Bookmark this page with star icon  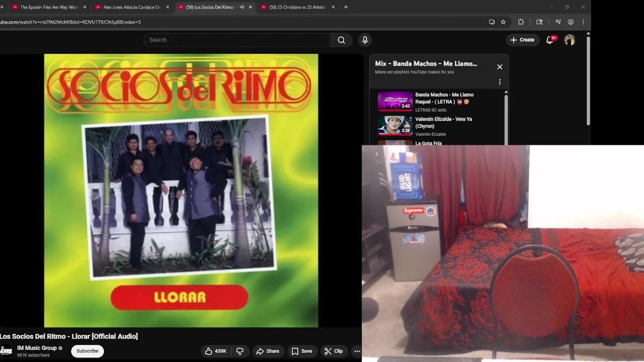503,22
